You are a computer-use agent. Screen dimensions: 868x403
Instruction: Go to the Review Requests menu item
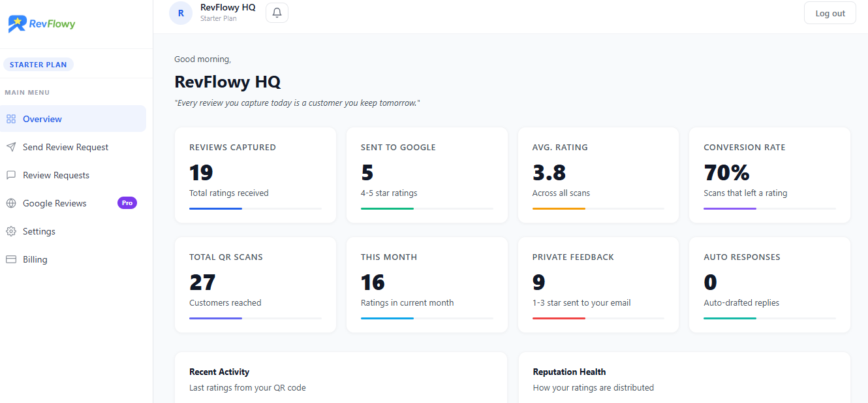click(56, 175)
